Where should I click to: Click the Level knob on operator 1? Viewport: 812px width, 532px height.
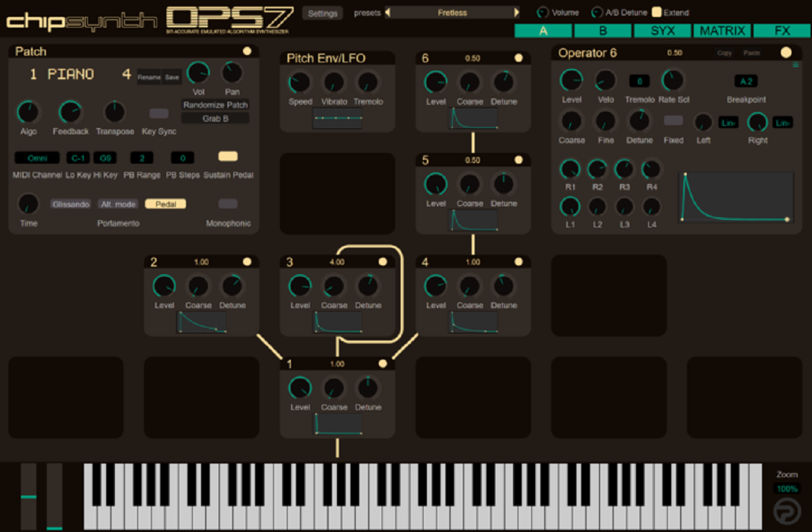click(300, 388)
